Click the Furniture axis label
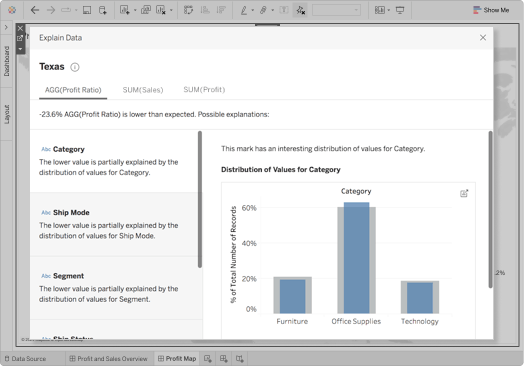The image size is (524, 366). click(x=292, y=321)
